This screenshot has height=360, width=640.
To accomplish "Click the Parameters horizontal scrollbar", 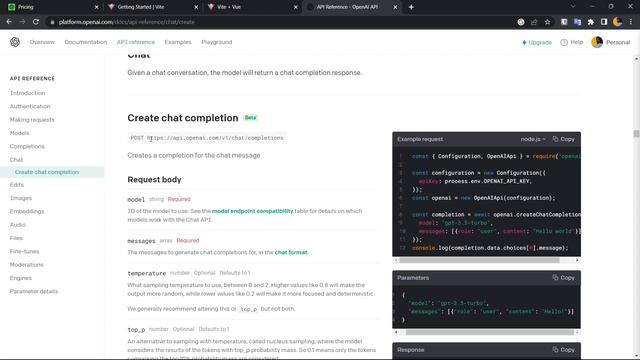I will [x=490, y=332].
